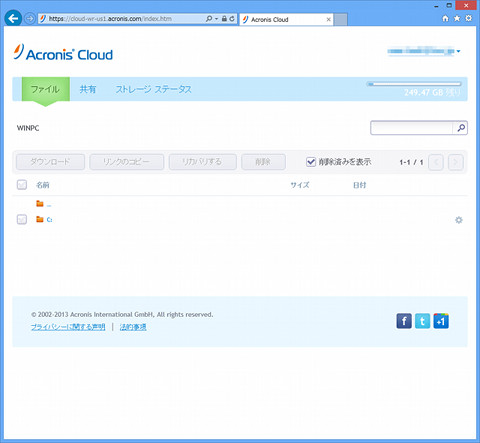The height and width of the screenshot is (443, 480).
Task: Click the リカバリする button
Action: point(203,162)
